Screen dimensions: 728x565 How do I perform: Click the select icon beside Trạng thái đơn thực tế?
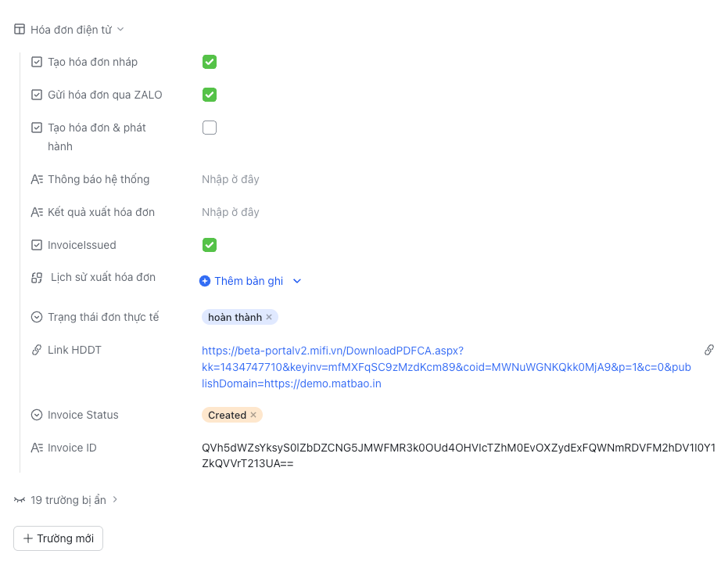pyautogui.click(x=36, y=317)
